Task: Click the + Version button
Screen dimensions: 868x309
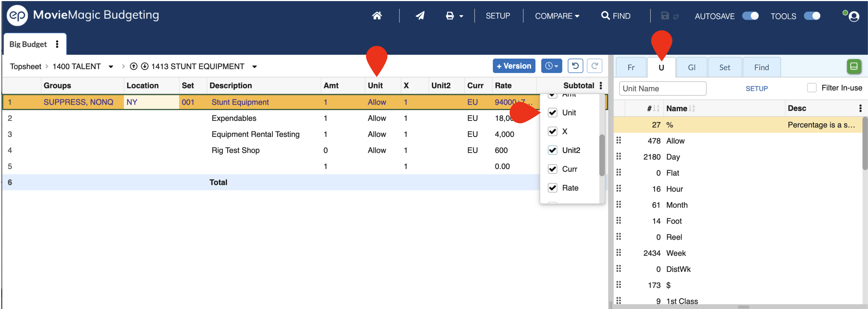Action: point(514,66)
